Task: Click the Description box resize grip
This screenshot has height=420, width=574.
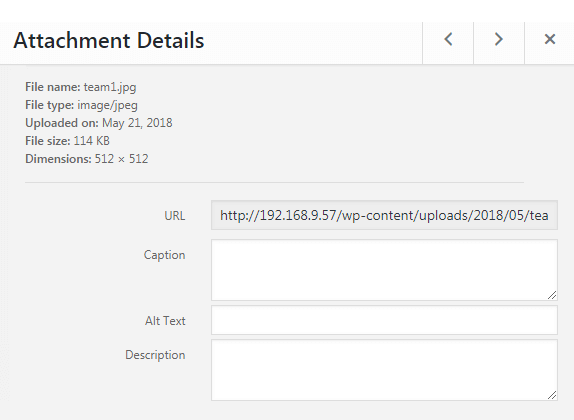Action: pos(552,395)
